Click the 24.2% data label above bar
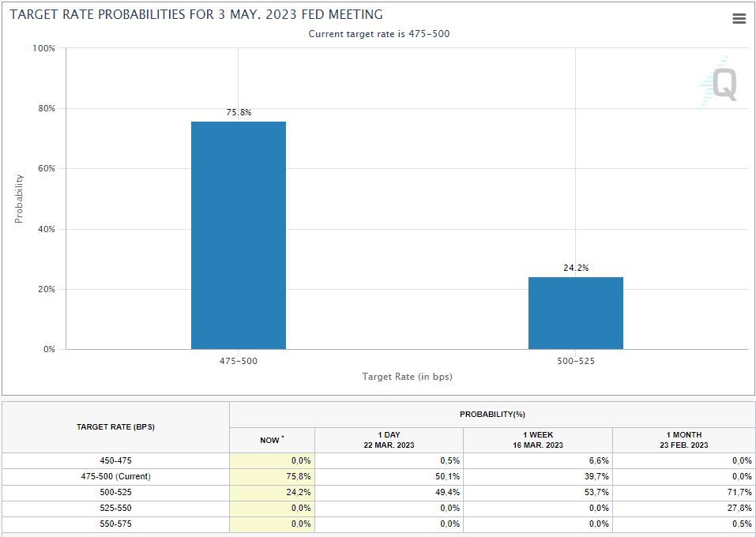The height and width of the screenshot is (537, 756). tap(575, 268)
